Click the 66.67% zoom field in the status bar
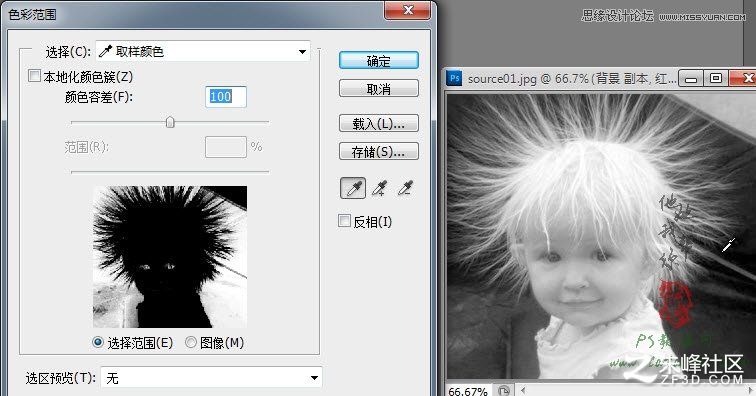The height and width of the screenshot is (396, 756). [x=468, y=391]
